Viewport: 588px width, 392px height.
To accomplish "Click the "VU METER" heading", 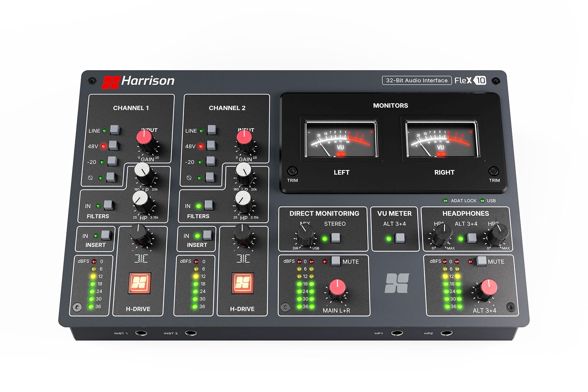I will [x=394, y=214].
